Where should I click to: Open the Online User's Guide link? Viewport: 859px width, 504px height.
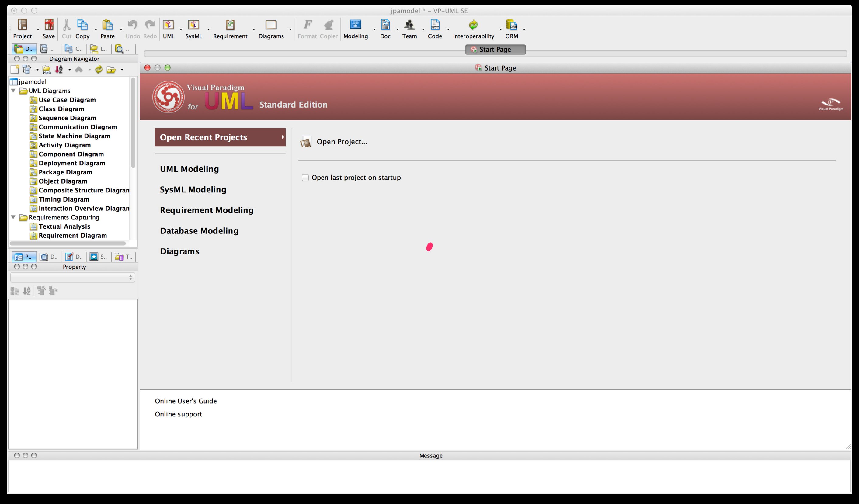[x=186, y=401]
